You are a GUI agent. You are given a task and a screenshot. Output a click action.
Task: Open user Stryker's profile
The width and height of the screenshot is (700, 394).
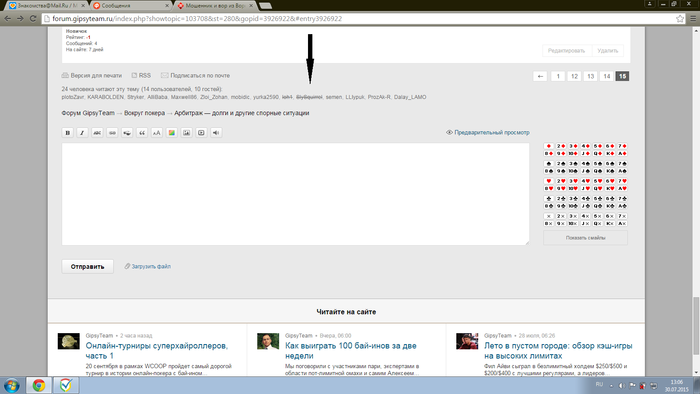tap(135, 97)
